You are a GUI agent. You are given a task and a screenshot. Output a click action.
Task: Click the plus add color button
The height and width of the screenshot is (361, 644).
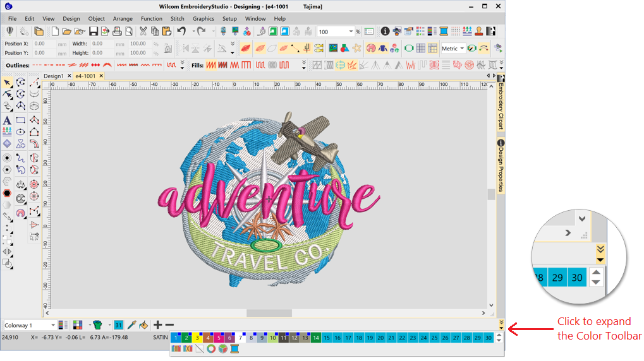pos(157,325)
